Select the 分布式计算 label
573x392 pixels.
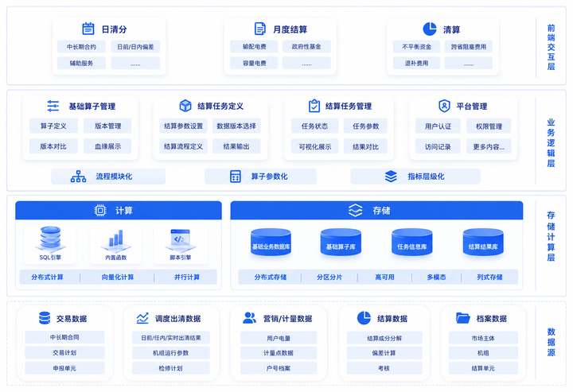tap(47, 277)
